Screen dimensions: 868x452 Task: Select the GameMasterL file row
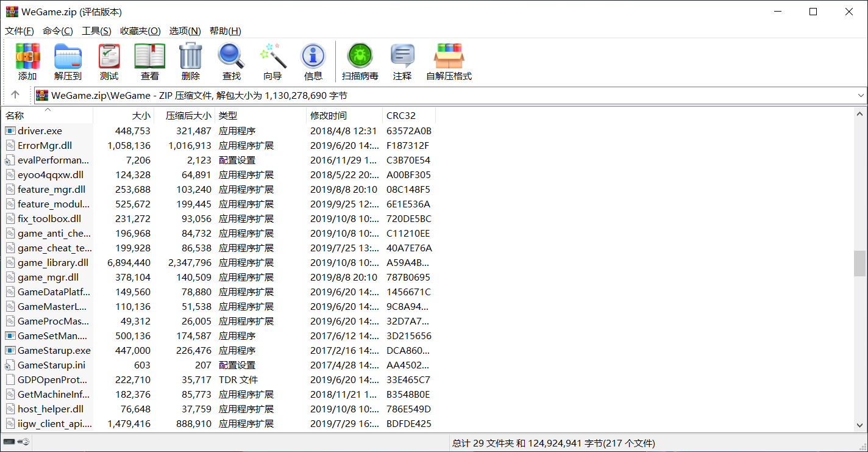219,306
